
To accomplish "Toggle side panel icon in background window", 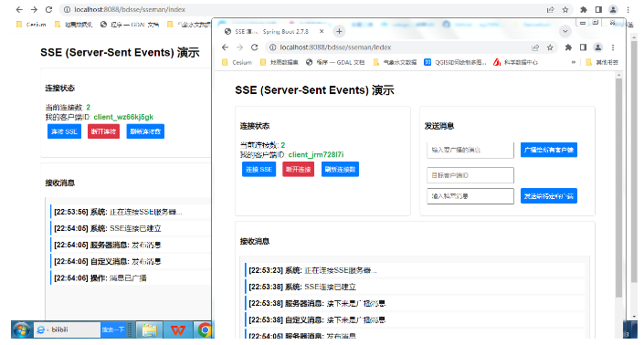I will point(598,9).
